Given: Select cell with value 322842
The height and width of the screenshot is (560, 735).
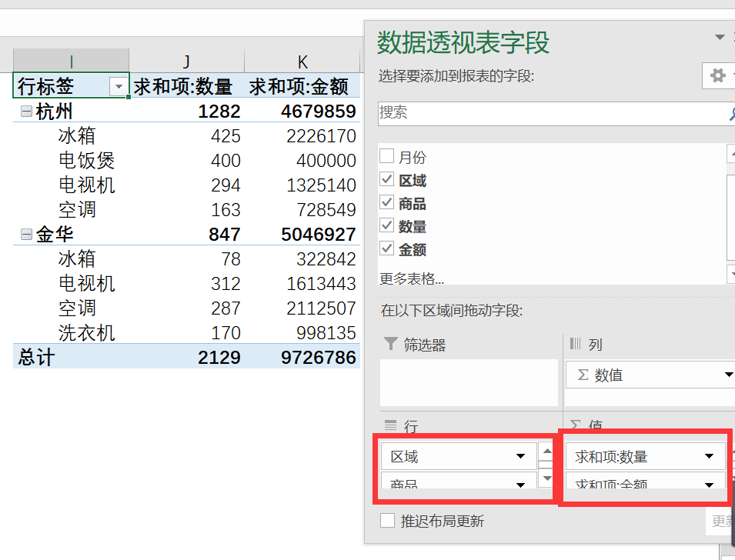Looking at the screenshot, I should (326, 258).
